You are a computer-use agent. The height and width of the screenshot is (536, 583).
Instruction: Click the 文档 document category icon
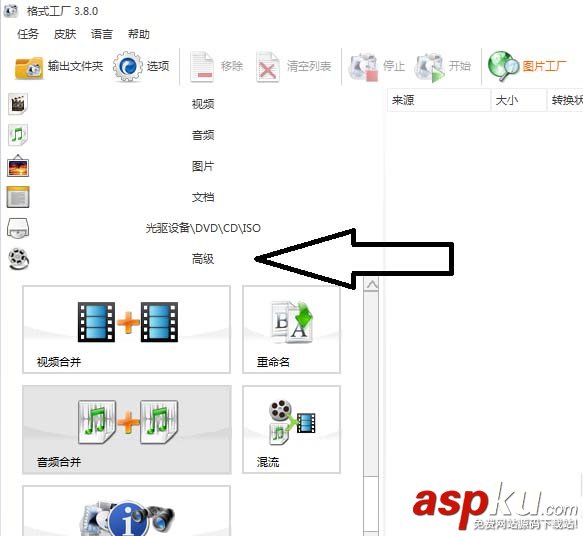(18, 197)
